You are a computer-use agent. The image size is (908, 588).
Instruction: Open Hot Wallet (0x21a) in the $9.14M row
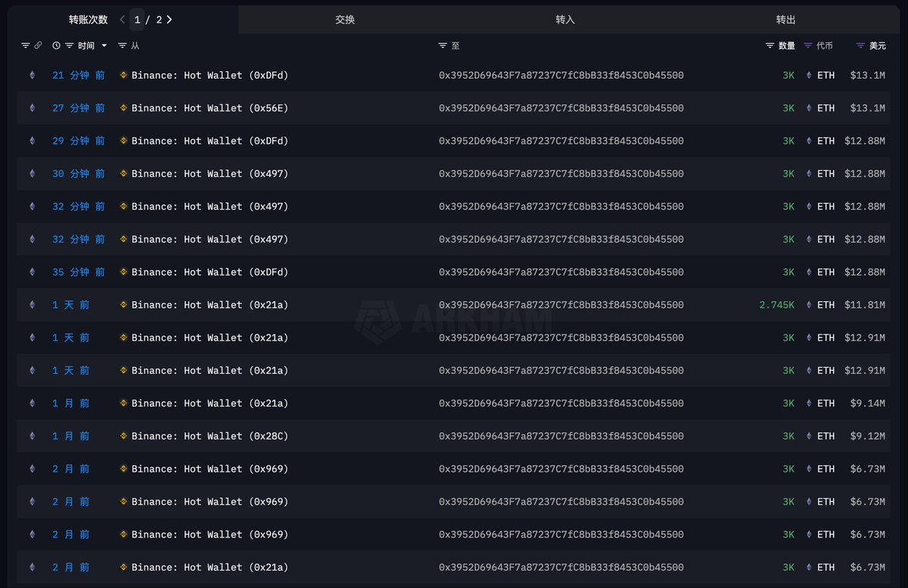pyautogui.click(x=210, y=403)
